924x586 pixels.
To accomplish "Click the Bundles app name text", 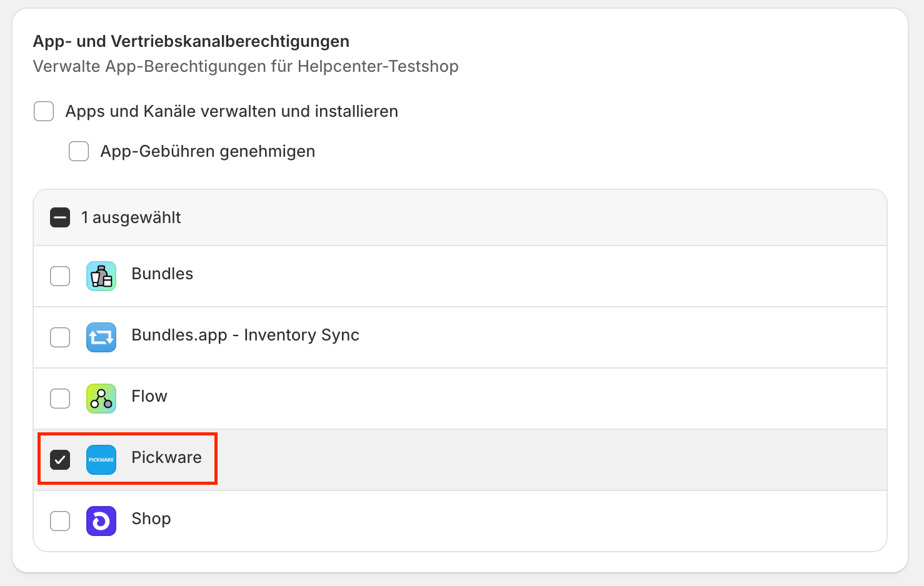I will point(162,273).
